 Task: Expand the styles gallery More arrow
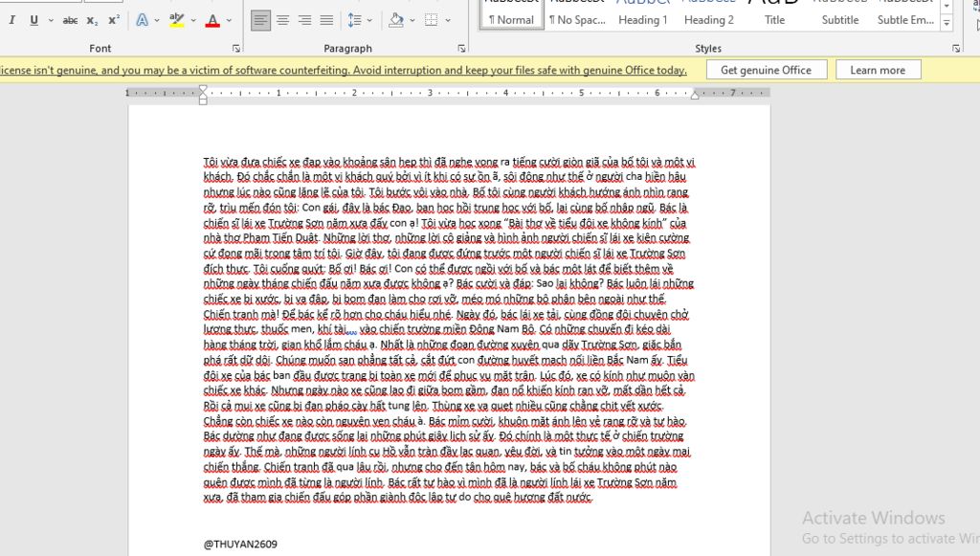tap(947, 23)
